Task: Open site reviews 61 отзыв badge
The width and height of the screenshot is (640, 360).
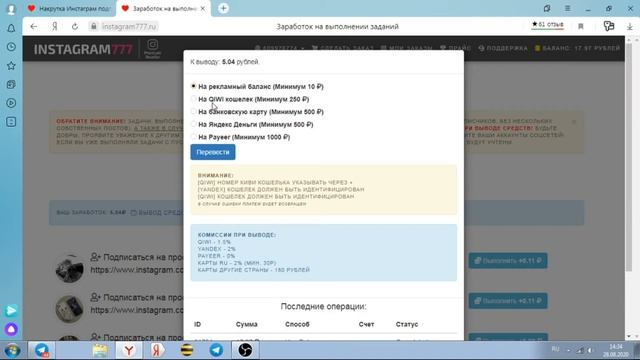Action: tap(547, 25)
